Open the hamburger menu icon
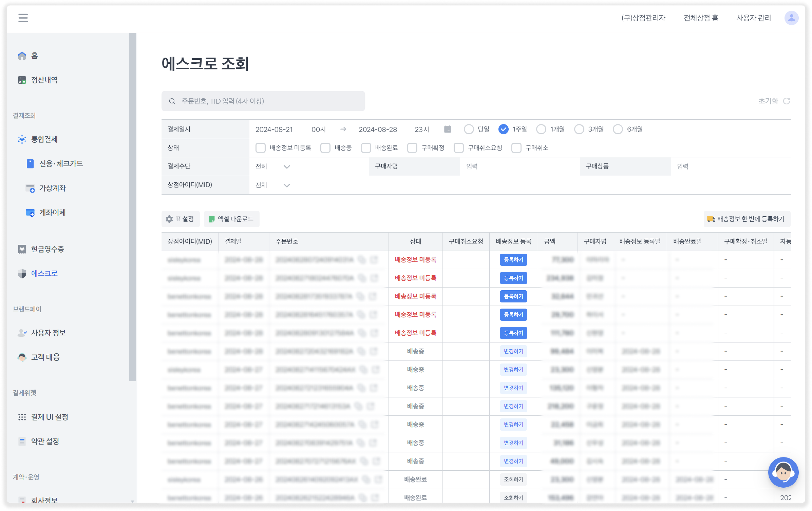Viewport: 812px width, 511px height. pyautogui.click(x=23, y=18)
